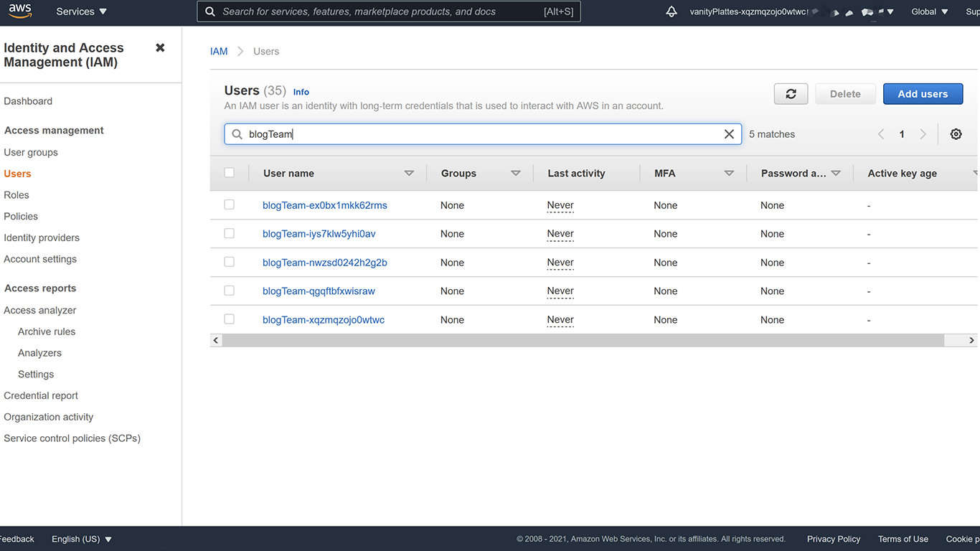The image size is (980, 551).
Task: Open the notifications bell
Action: 672,11
